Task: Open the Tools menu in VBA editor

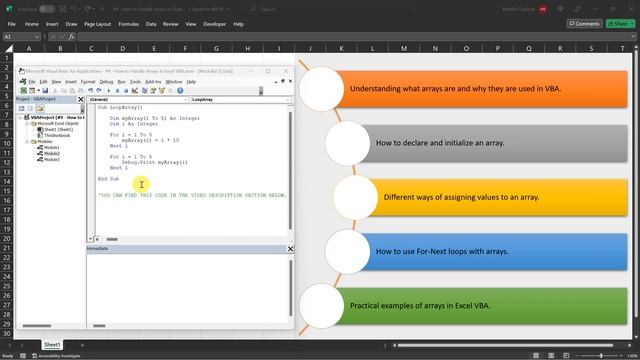Action: click(135, 82)
